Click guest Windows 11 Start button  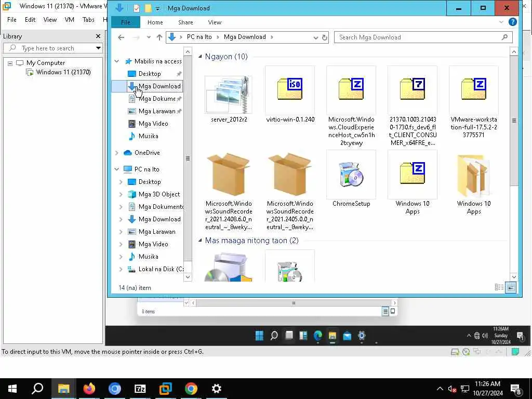click(x=259, y=336)
